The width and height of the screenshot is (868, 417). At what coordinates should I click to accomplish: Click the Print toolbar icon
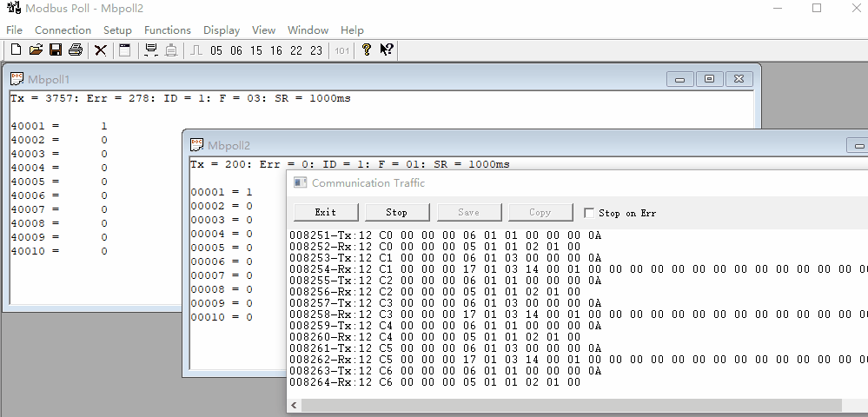pos(76,50)
